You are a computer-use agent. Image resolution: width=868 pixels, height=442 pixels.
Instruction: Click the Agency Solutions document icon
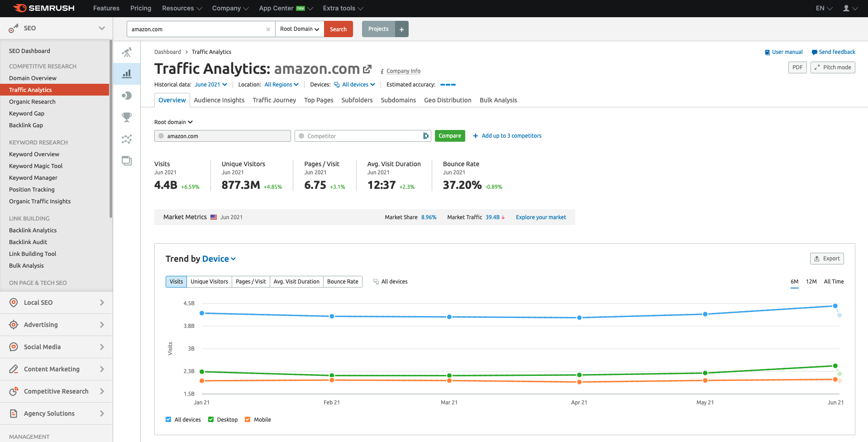point(14,413)
